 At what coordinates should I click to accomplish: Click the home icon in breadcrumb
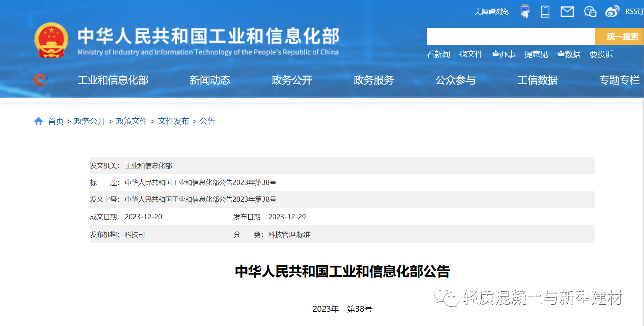(39, 121)
